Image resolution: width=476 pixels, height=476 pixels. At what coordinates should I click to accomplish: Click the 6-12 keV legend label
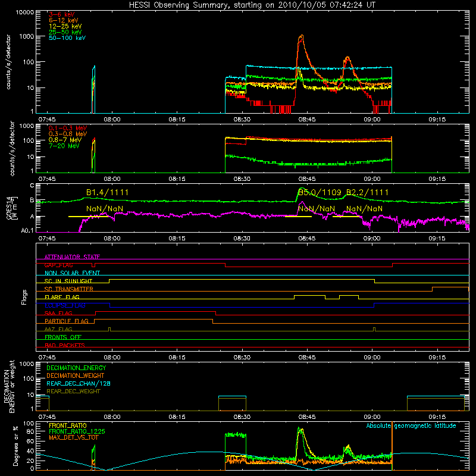tap(64, 20)
